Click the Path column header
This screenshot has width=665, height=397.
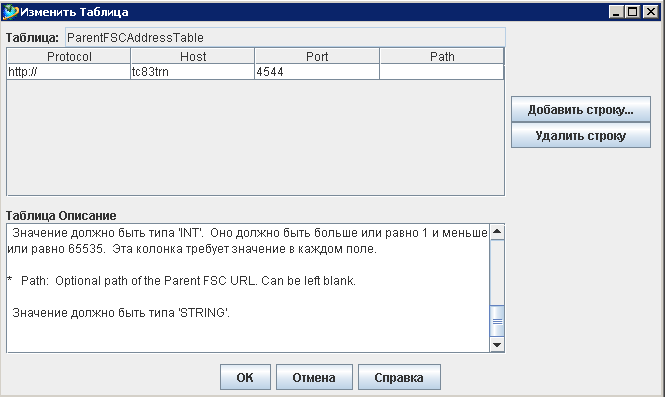[442, 56]
